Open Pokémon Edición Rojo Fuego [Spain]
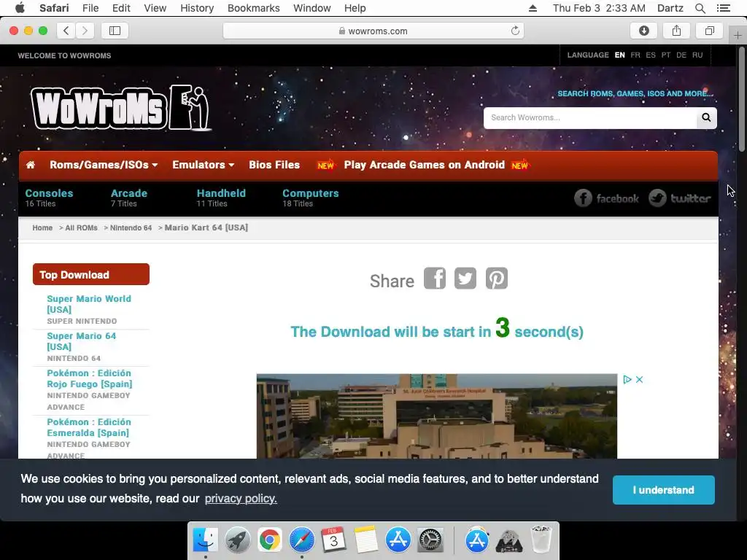The height and width of the screenshot is (560, 747). (x=90, y=378)
